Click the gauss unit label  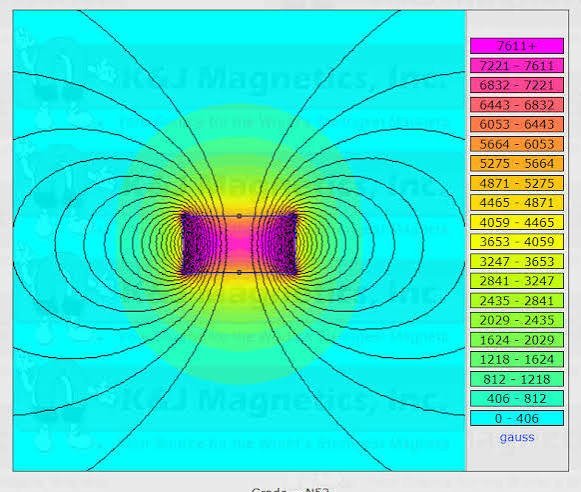[517, 438]
